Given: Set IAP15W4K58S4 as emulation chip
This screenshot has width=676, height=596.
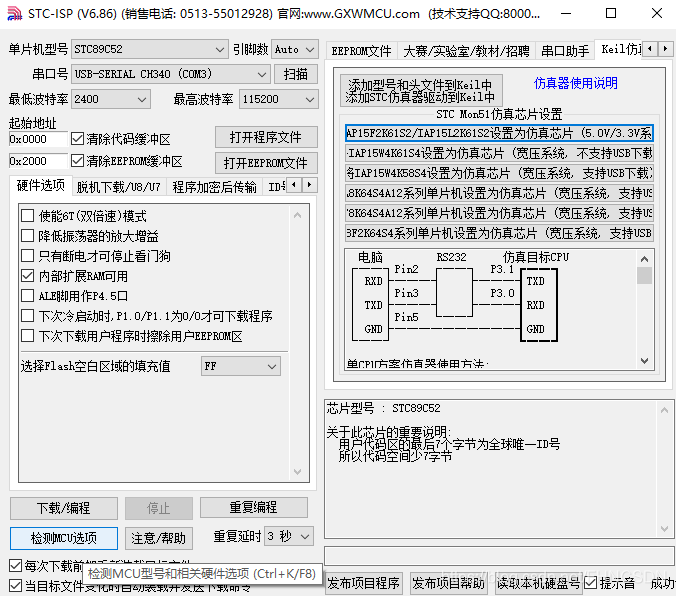Looking at the screenshot, I should click(x=499, y=173).
